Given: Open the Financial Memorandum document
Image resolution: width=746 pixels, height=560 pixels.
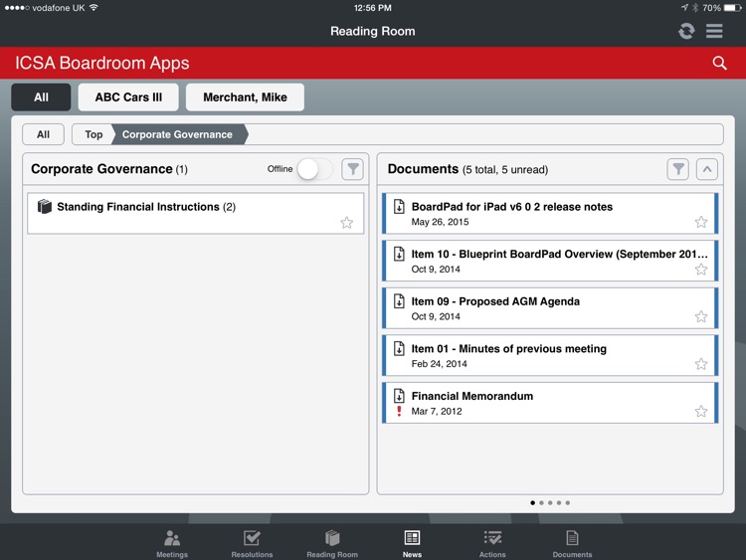Looking at the screenshot, I should [550, 403].
